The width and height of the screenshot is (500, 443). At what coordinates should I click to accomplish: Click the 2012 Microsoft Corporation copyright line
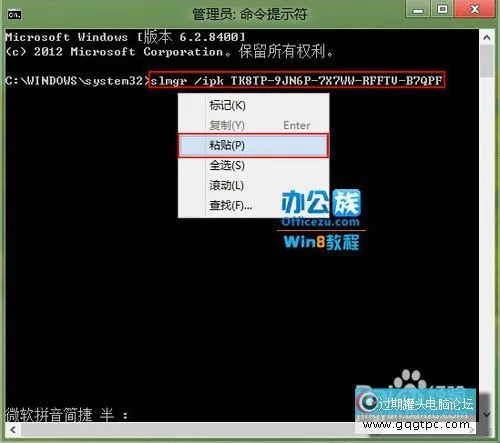[169, 52]
